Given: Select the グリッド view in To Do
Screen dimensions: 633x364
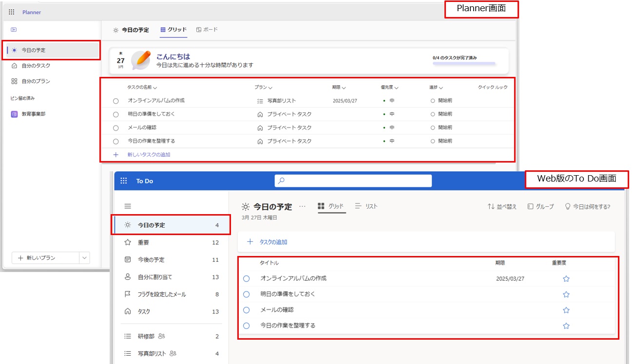Looking at the screenshot, I should [331, 206].
